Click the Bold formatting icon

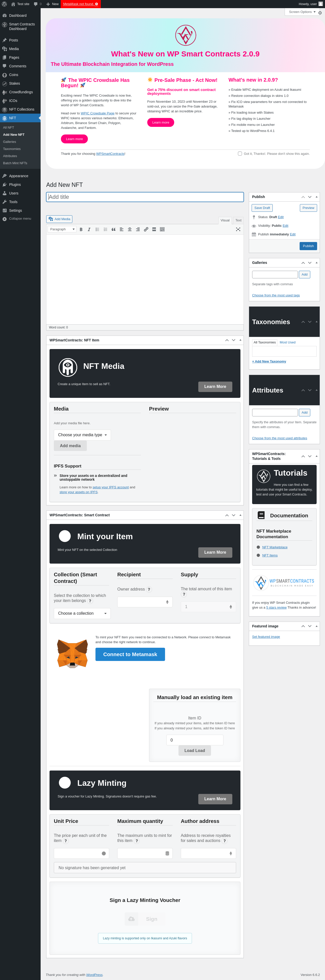coord(81,229)
